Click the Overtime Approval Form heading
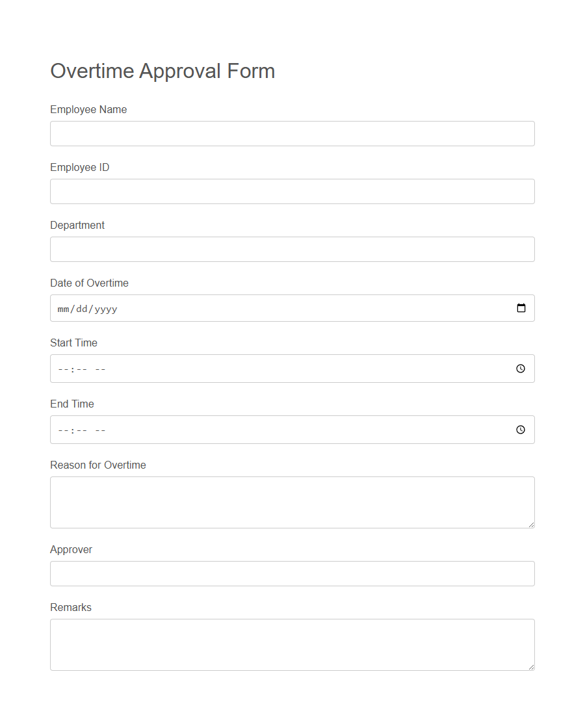Viewport: 585px width, 728px height. [x=162, y=71]
